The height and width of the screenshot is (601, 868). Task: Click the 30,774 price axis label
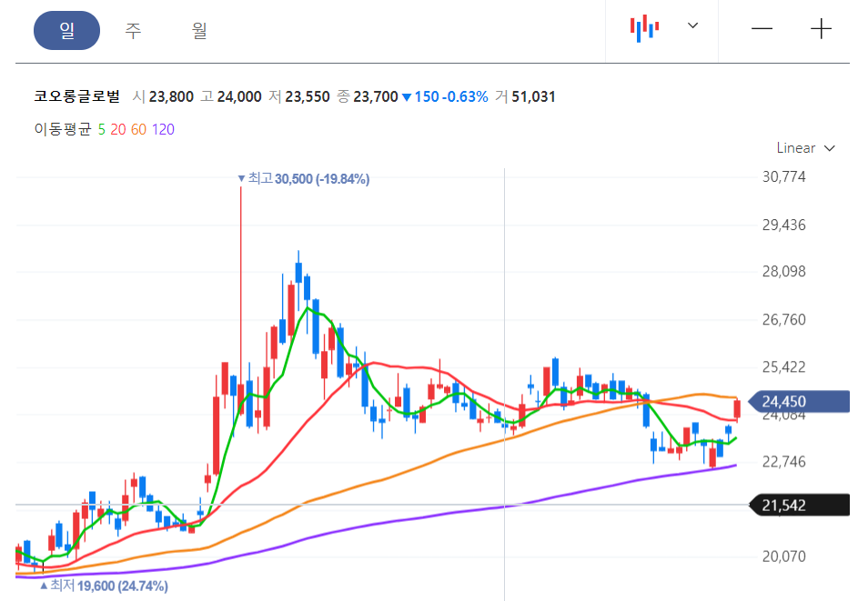coord(784,177)
